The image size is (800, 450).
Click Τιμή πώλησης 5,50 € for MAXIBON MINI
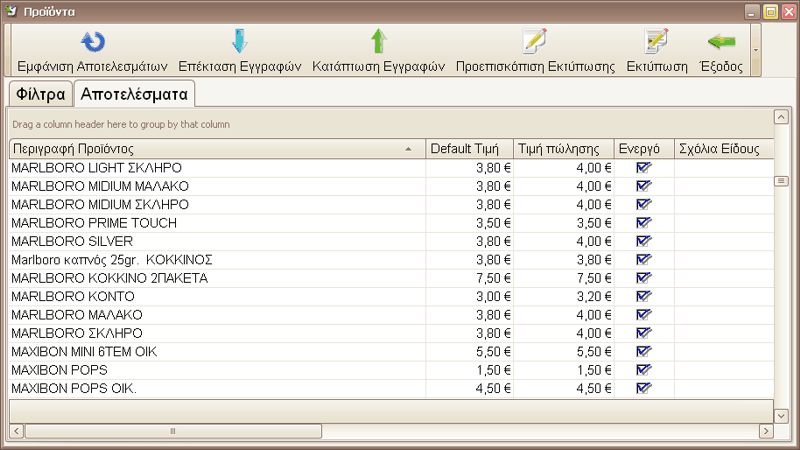564,352
